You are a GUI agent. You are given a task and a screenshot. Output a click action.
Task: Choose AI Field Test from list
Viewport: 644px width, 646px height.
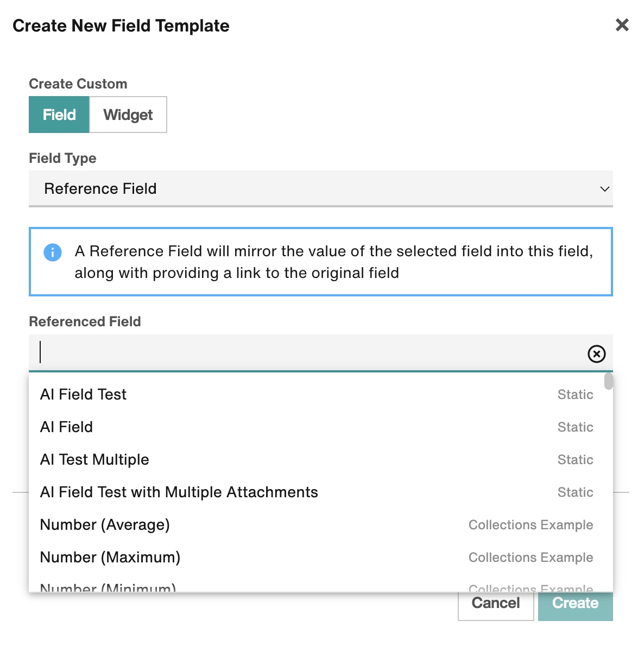click(x=317, y=394)
